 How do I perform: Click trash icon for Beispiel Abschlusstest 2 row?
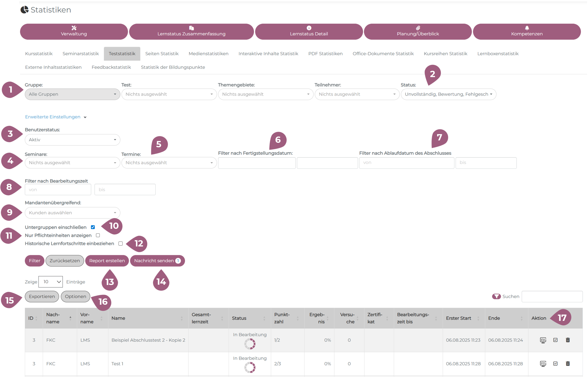pyautogui.click(x=568, y=340)
